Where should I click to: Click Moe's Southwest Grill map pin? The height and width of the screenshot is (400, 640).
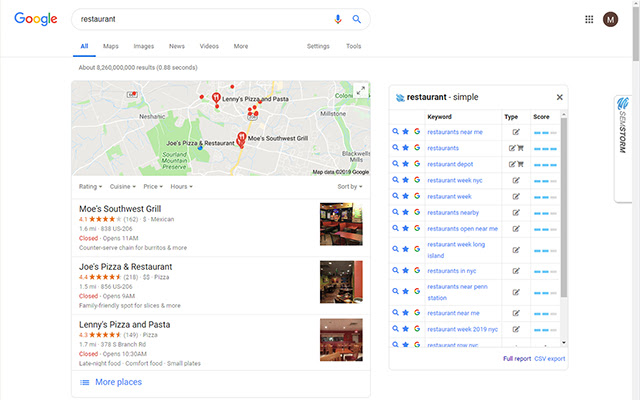coord(242,138)
